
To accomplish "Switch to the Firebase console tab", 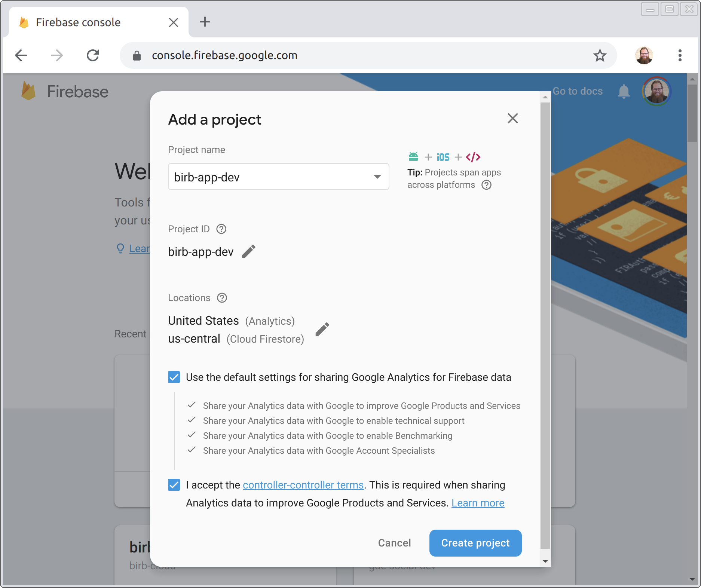I will coord(77,22).
